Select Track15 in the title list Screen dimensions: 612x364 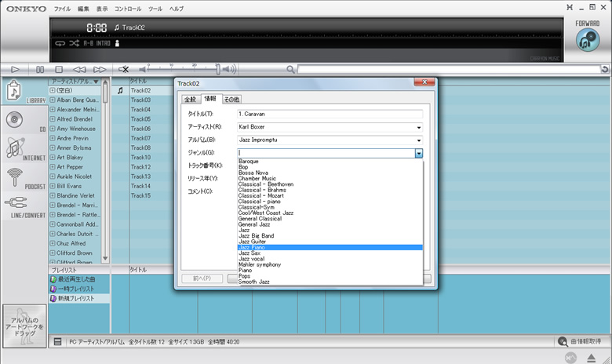tap(140, 195)
